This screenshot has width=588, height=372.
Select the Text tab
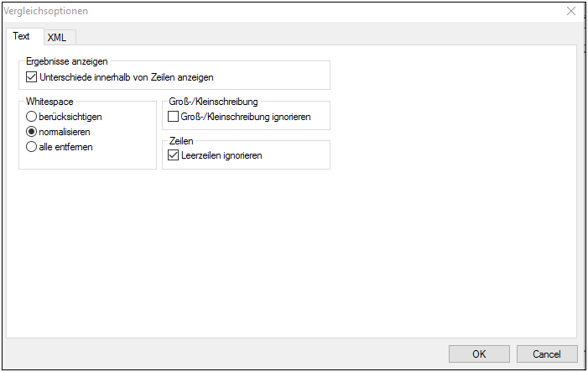point(21,36)
